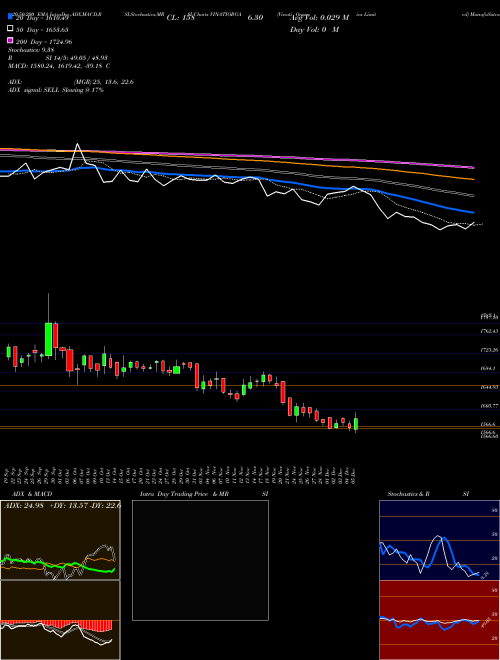Open the empty Intra Day Trading chart box

tap(200, 560)
